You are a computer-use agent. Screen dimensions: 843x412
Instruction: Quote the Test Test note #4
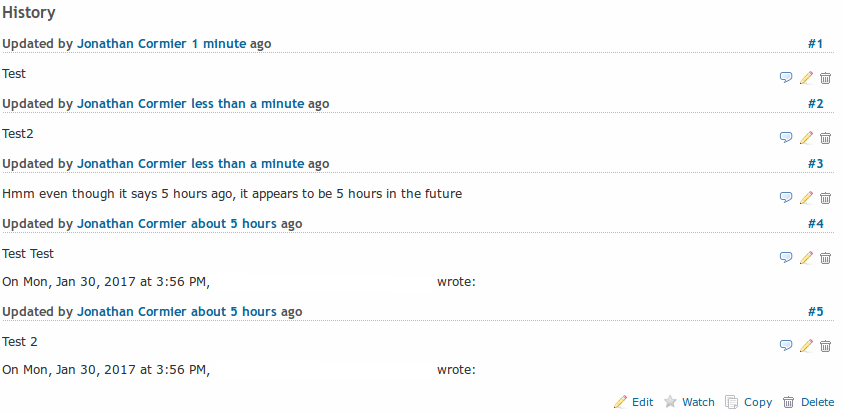click(785, 258)
